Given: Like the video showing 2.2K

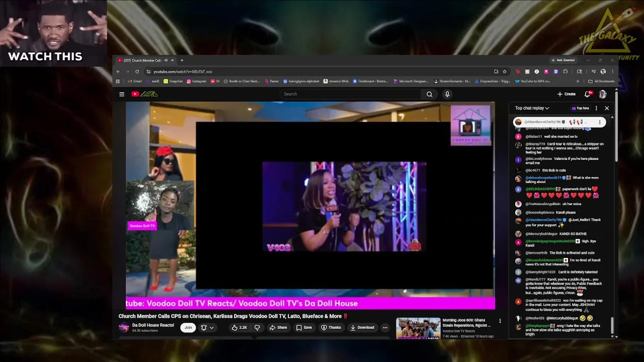Looking at the screenshot, I should click(239, 328).
